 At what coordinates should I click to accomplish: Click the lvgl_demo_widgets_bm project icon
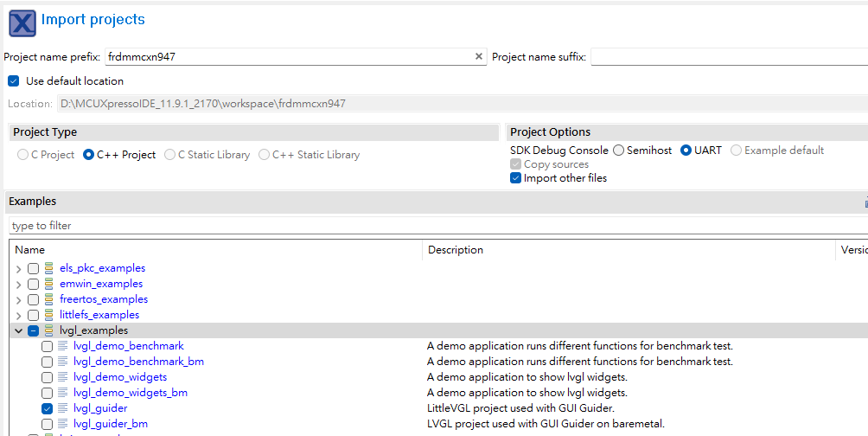coord(62,393)
